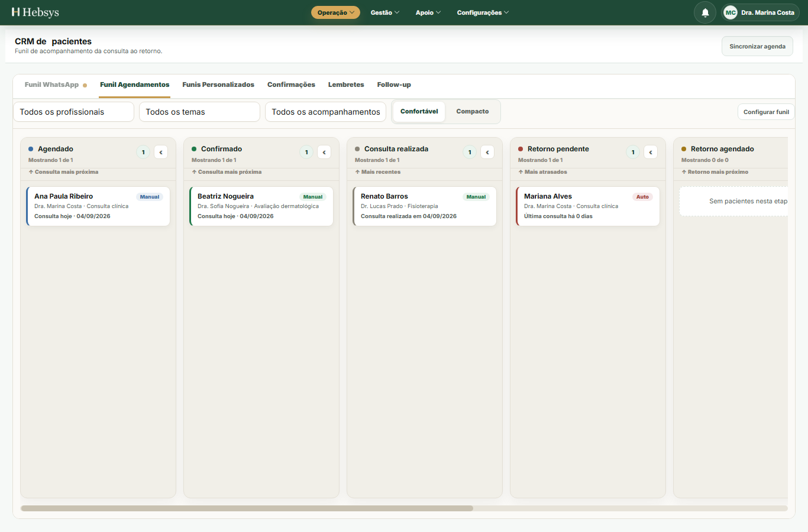Viewport: 808px width, 532px height.
Task: Collapse the Retorno pendente column
Action: point(651,152)
